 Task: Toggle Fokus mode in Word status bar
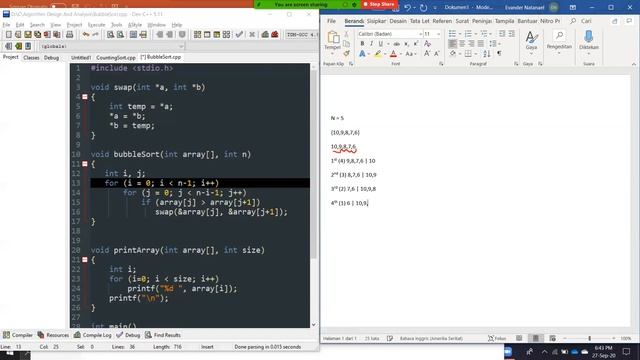[x=497, y=338]
